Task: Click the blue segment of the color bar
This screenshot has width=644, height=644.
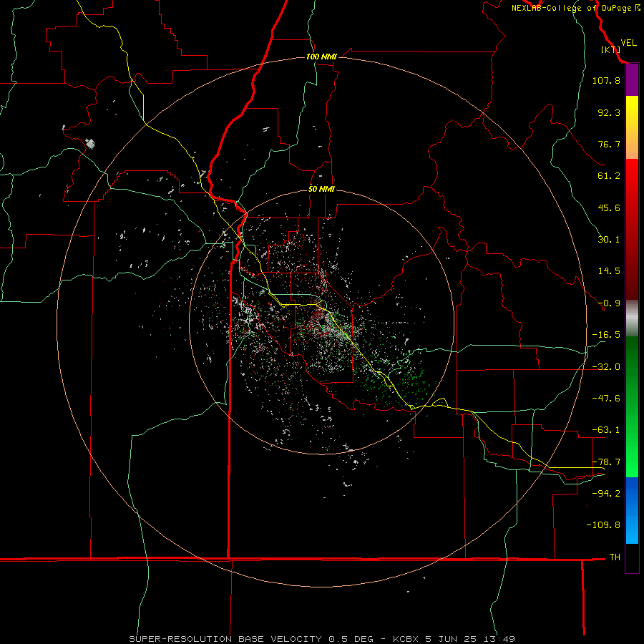Action: (632, 510)
